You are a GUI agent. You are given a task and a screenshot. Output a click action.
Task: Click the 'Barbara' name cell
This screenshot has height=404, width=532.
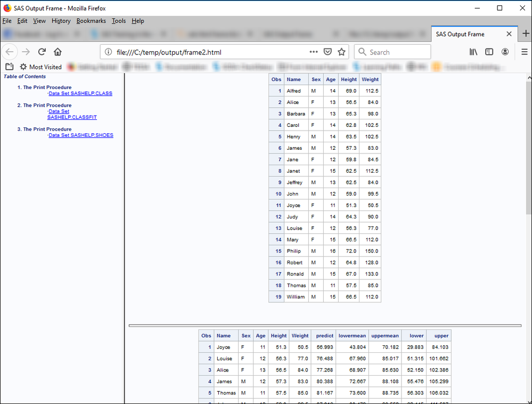(296, 114)
